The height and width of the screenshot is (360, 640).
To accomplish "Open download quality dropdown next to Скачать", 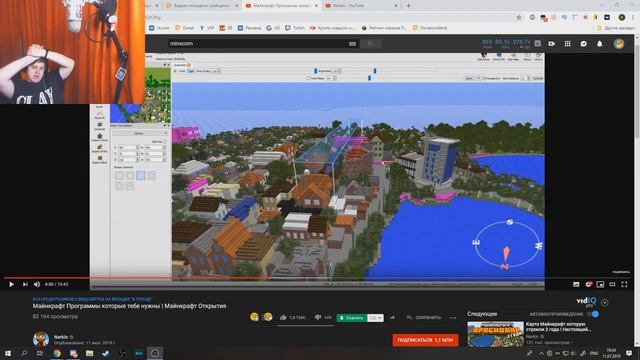I will click(x=376, y=318).
